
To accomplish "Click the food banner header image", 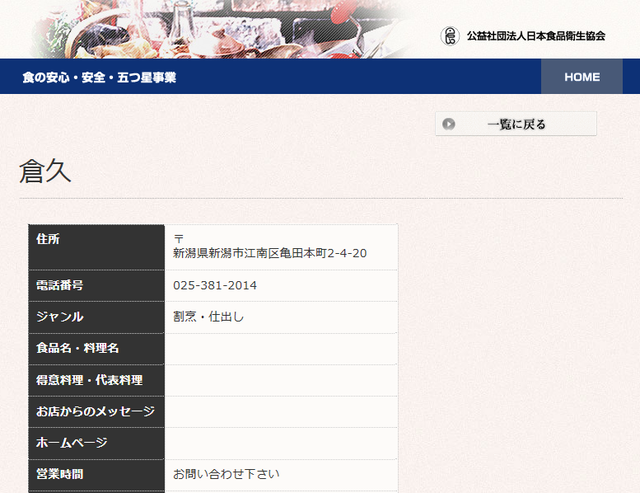I will point(220,29).
